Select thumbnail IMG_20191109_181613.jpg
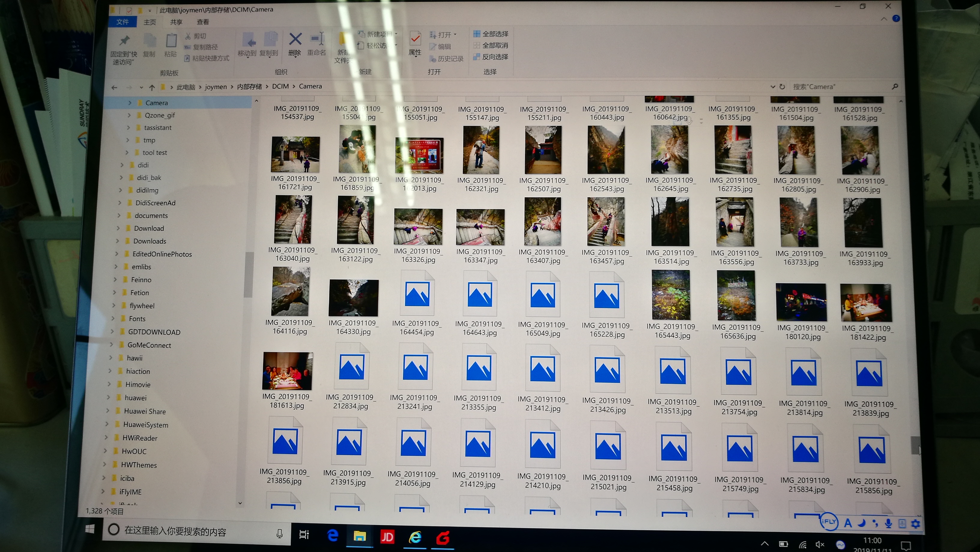Screen dimensions: 980x552 (x=287, y=371)
